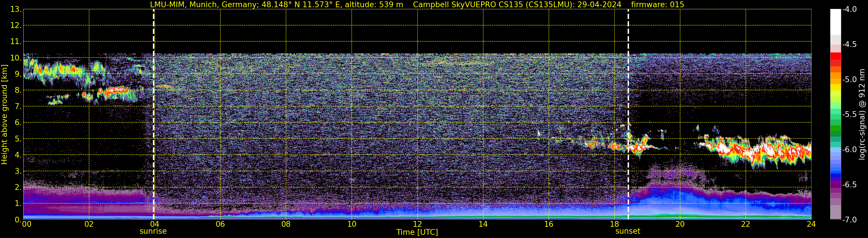Click the x-axis tick label 02
The width and height of the screenshot is (868, 238).
click(x=89, y=224)
